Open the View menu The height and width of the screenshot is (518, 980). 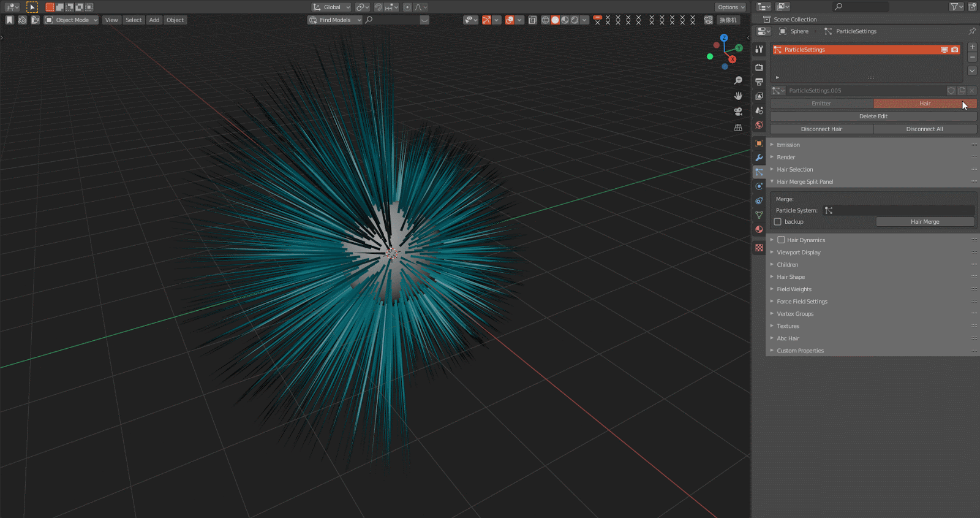coord(111,20)
